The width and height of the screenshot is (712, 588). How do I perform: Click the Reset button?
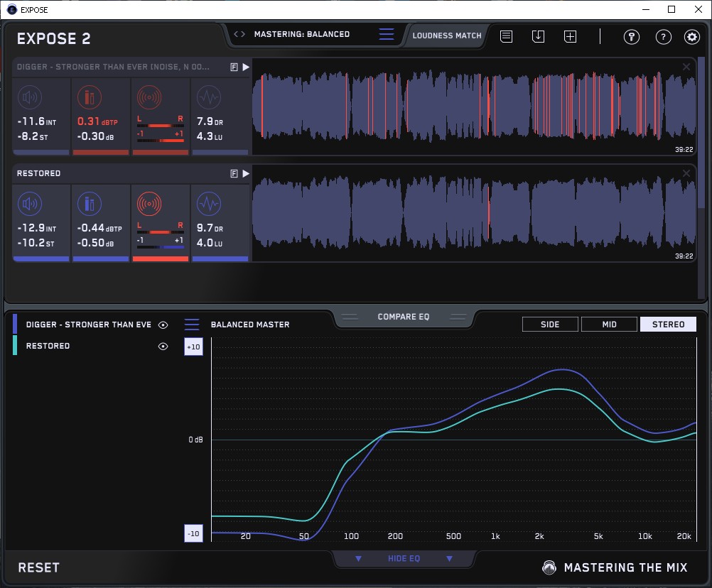tap(38, 567)
